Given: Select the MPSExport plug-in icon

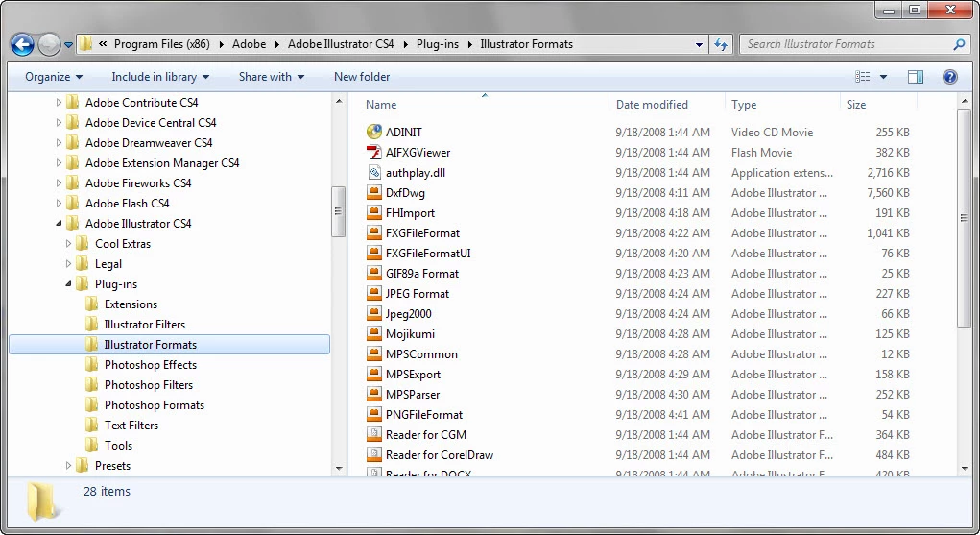Looking at the screenshot, I should [373, 374].
